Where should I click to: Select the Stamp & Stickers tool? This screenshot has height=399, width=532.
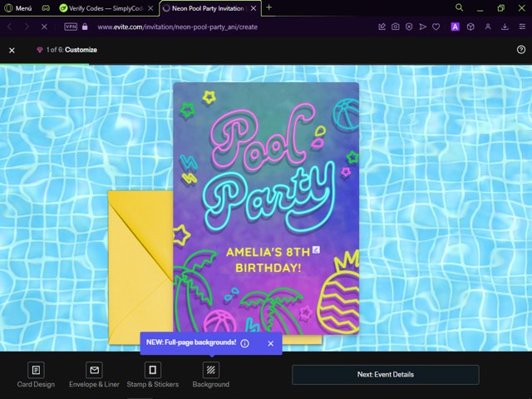click(x=153, y=375)
